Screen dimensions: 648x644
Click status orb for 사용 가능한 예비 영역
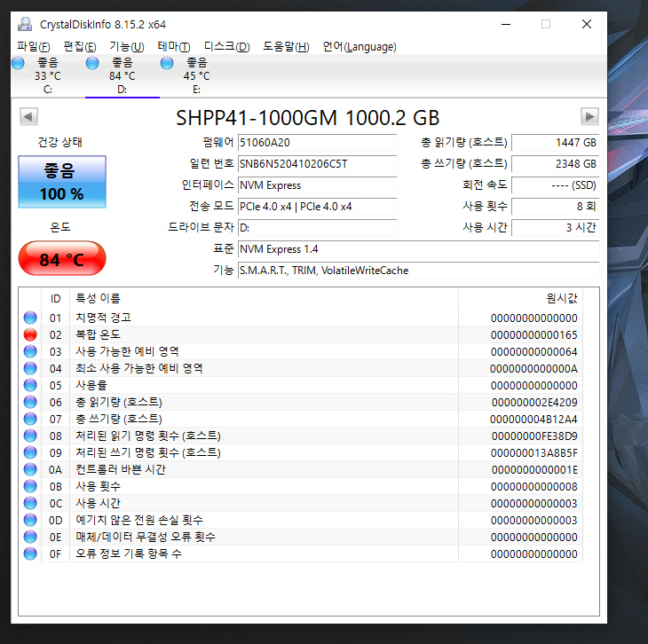click(30, 351)
